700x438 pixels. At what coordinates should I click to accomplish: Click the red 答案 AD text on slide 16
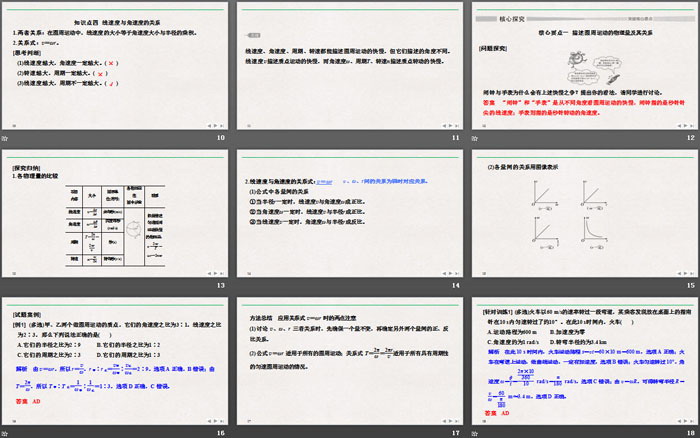click(x=28, y=401)
